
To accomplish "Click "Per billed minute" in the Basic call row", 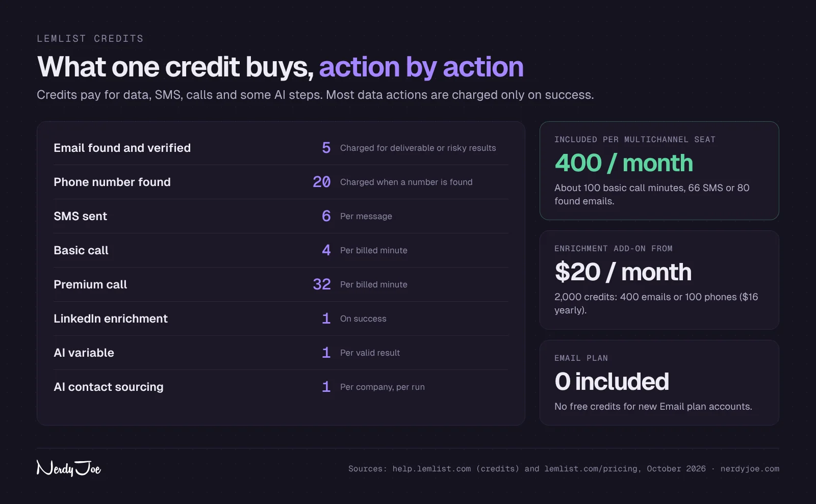I will tap(374, 250).
